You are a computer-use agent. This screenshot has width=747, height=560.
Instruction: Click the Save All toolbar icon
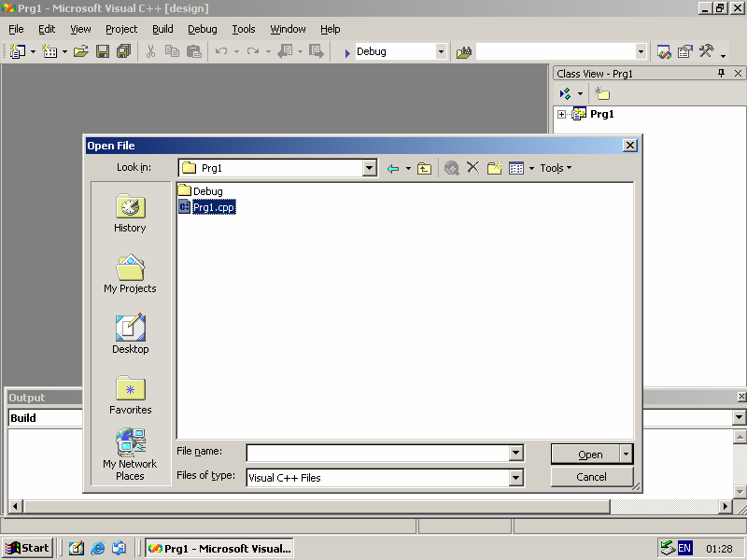pos(124,51)
